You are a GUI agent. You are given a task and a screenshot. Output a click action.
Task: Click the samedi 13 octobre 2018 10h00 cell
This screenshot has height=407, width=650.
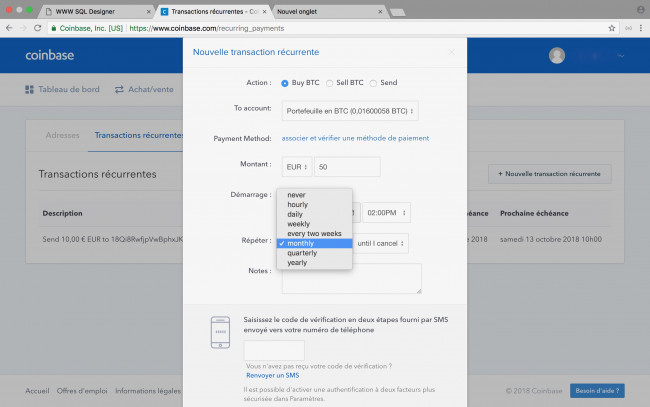pos(551,240)
